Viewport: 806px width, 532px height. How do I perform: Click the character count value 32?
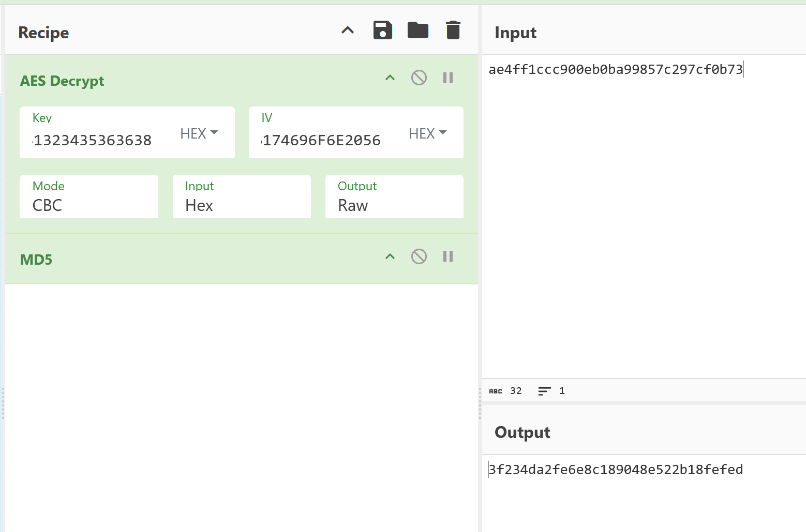pos(516,391)
